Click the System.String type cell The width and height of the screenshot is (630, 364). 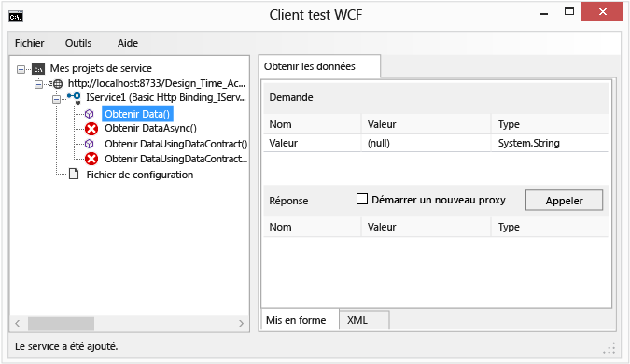pos(549,143)
